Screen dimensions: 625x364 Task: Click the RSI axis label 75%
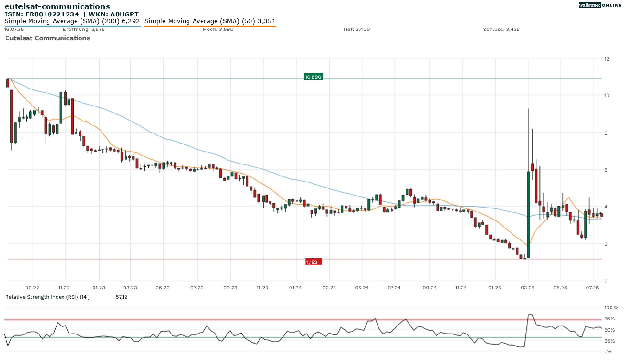609,319
